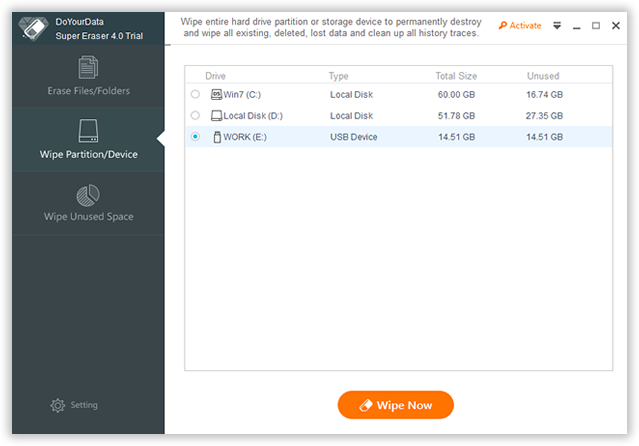Maximize the Super Eraser window

(596, 26)
